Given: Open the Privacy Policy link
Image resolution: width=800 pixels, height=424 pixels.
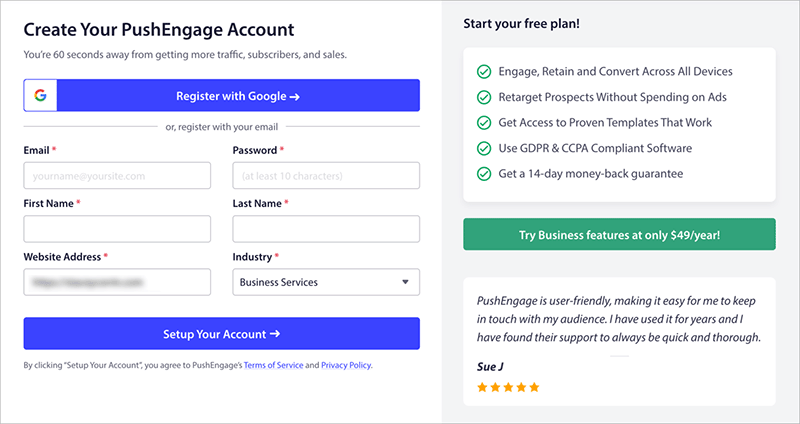Looking at the screenshot, I should pyautogui.click(x=346, y=366).
